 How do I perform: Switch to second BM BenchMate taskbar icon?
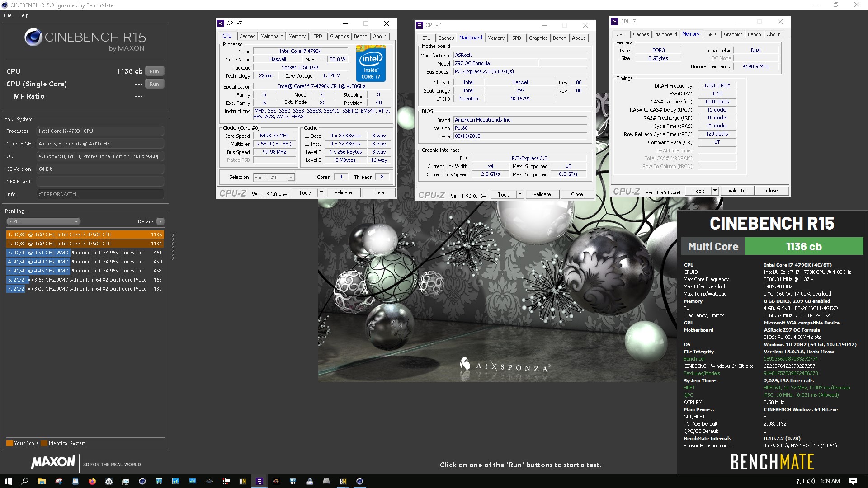coord(343,481)
